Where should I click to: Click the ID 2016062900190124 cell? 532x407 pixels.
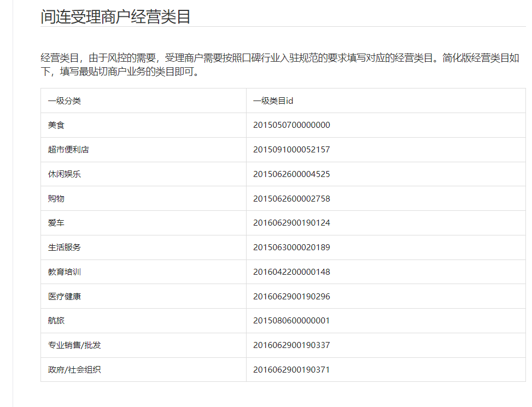pos(291,223)
